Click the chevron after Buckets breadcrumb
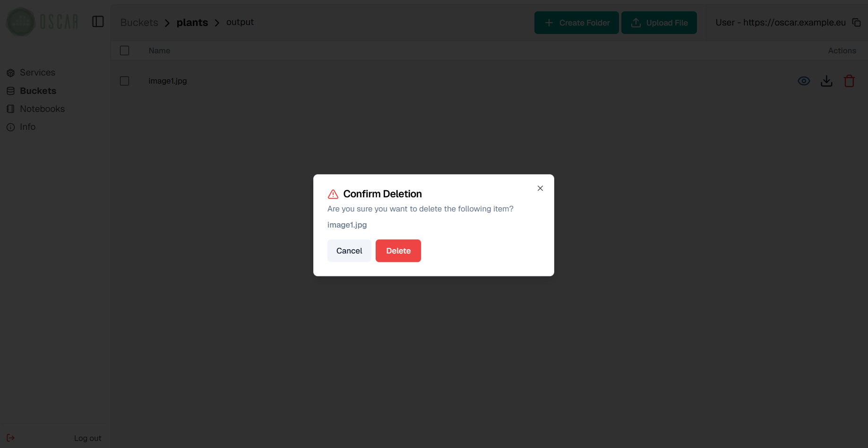868x448 pixels. (x=167, y=23)
